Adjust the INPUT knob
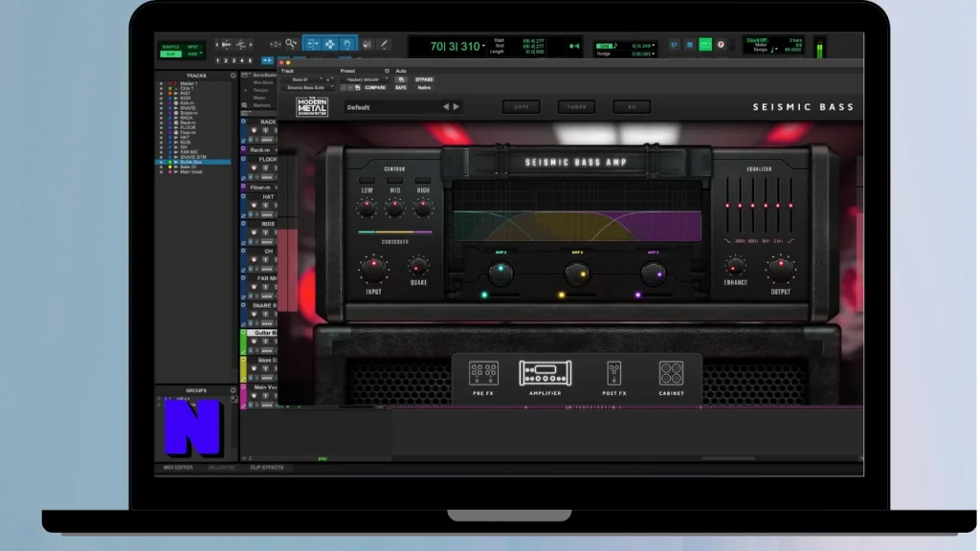 point(374,269)
